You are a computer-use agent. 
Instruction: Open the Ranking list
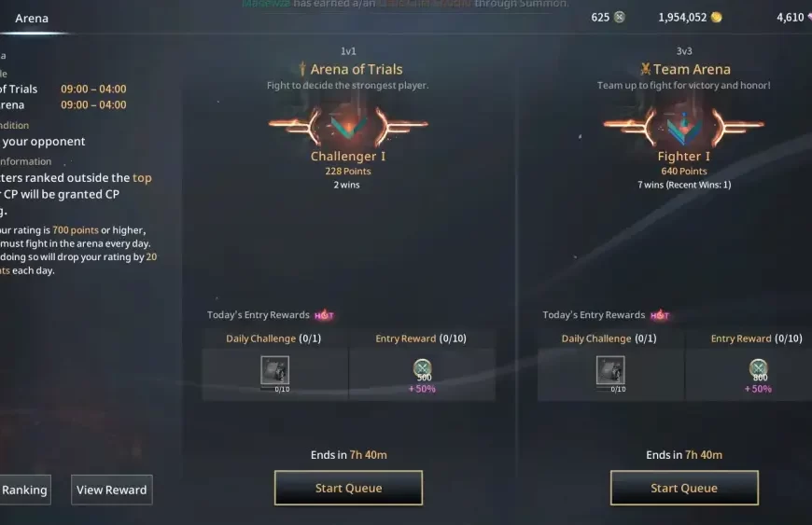[24, 490]
